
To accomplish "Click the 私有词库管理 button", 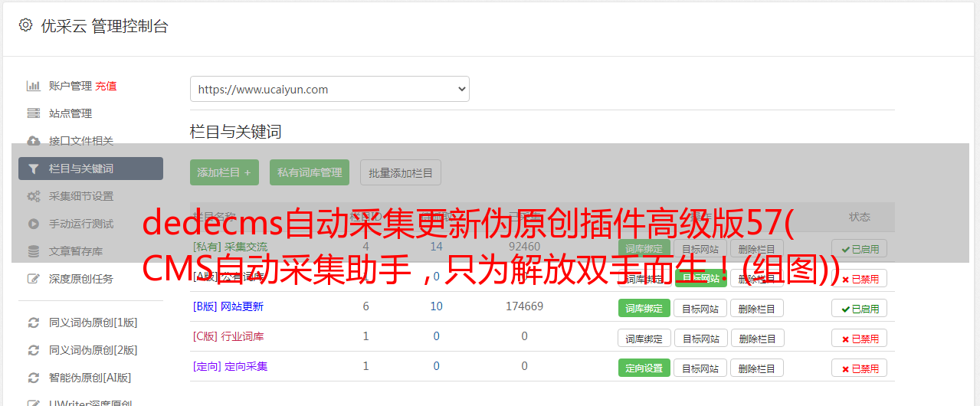I will (310, 172).
